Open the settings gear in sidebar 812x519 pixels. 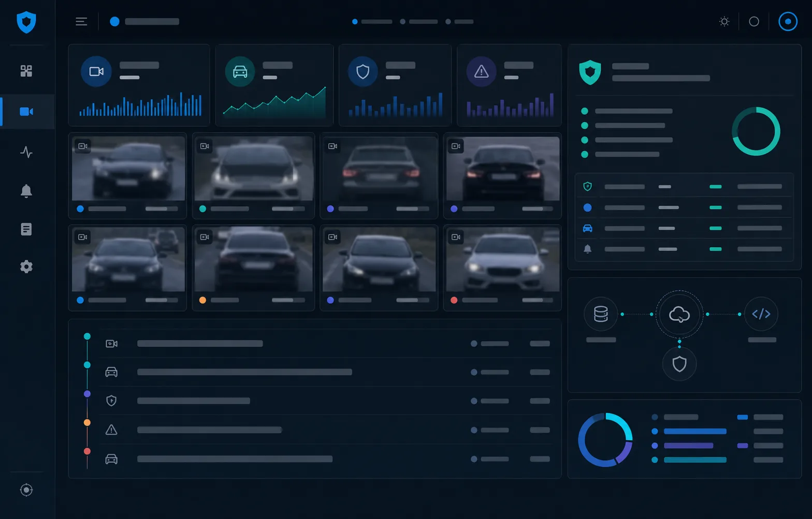point(26,266)
